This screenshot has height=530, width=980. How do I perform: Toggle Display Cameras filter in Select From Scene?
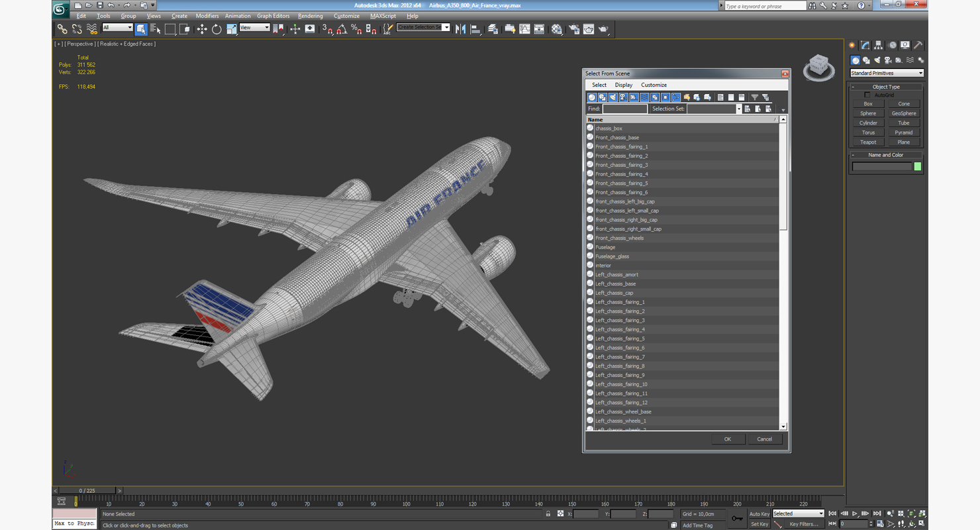coord(623,97)
